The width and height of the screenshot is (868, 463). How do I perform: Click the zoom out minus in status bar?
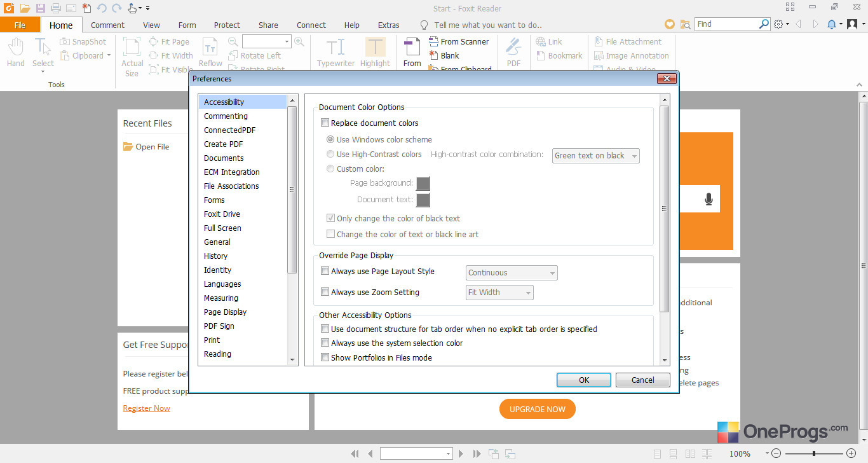click(x=776, y=453)
